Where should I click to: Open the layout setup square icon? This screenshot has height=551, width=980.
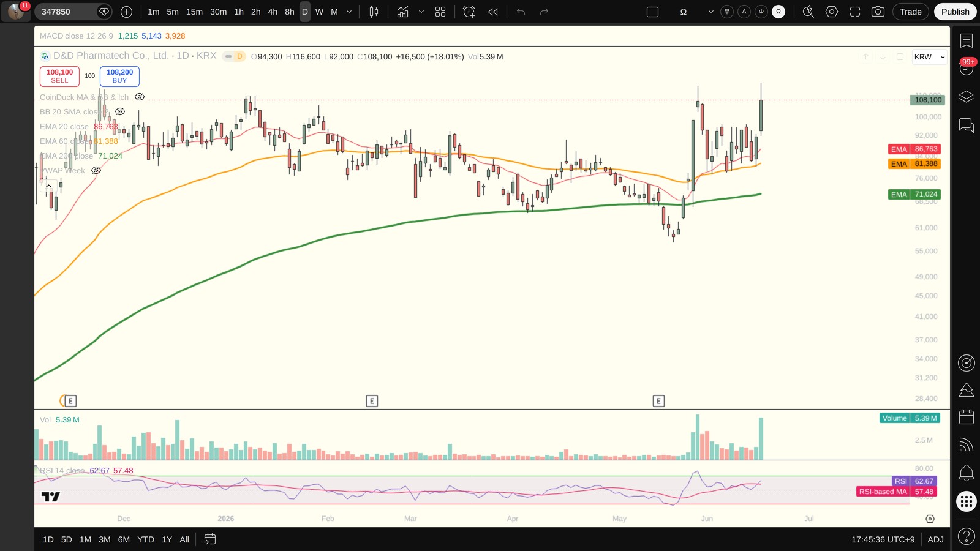[x=653, y=12]
